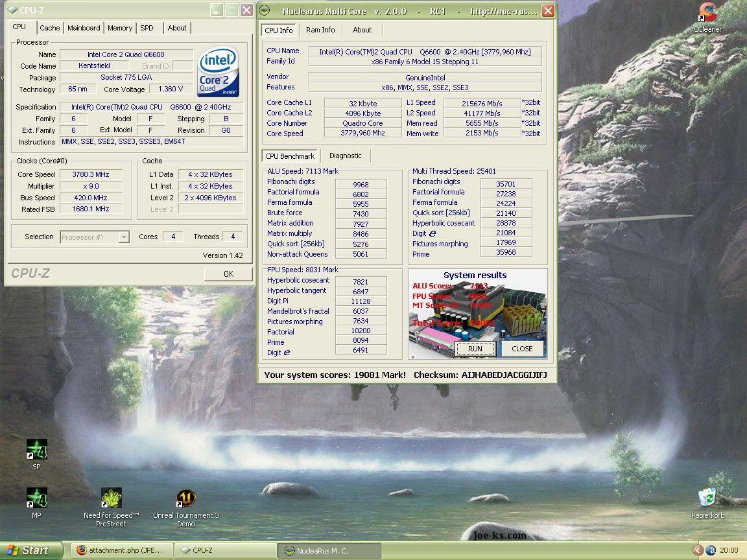
Task: Click the Kentsfield code name field
Action: (x=94, y=65)
